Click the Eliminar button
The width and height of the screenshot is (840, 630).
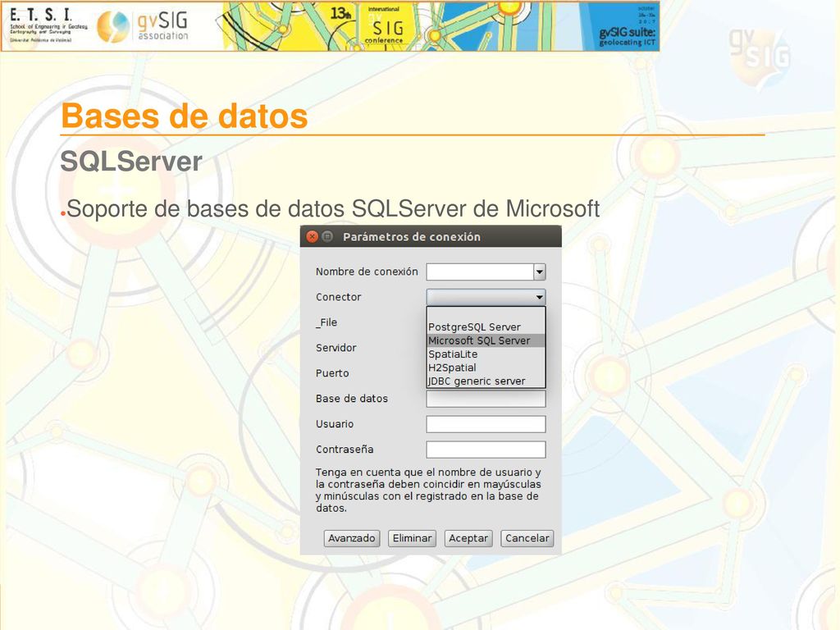pyautogui.click(x=412, y=538)
